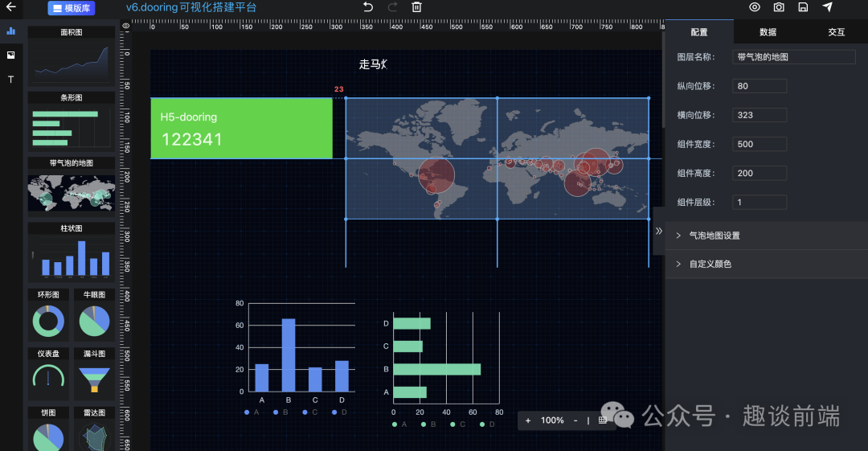Select the 环形图 donut chart thumbnail
The image size is (868, 451).
point(48,314)
